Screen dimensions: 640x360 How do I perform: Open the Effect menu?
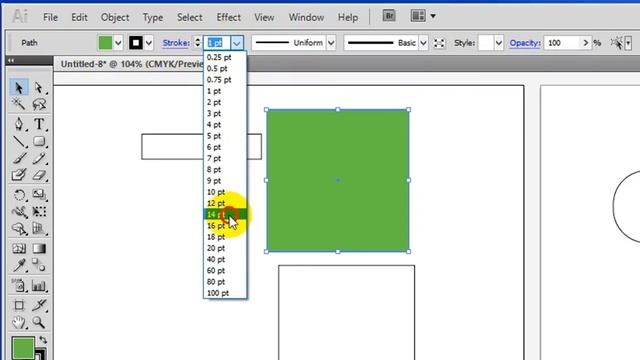click(229, 17)
